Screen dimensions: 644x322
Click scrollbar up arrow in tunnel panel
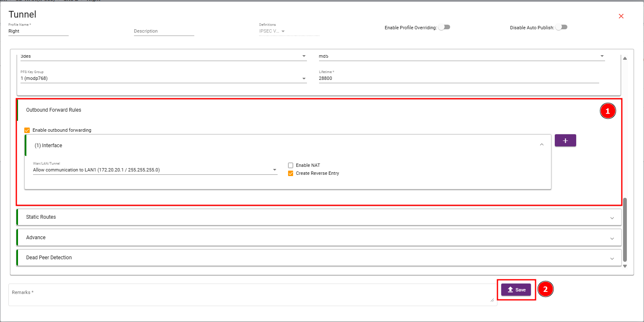(x=625, y=58)
